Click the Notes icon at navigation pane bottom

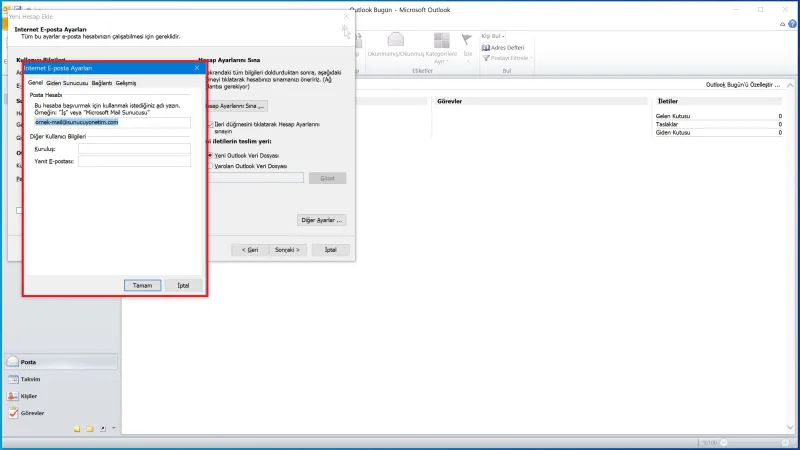(x=77, y=429)
